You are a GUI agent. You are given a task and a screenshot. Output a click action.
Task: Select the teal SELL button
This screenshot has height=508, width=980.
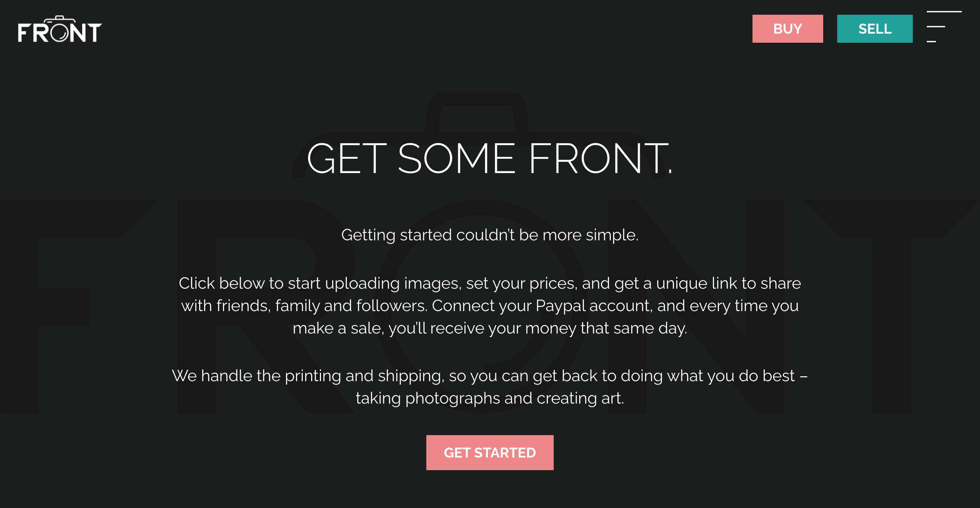[x=875, y=29]
